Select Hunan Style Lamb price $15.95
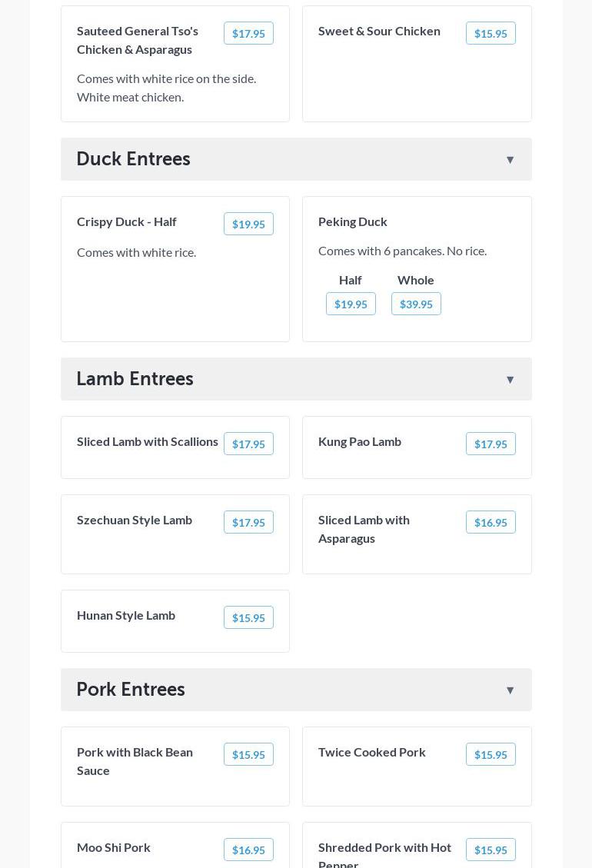Screen dimensions: 592x868 click(248, 618)
